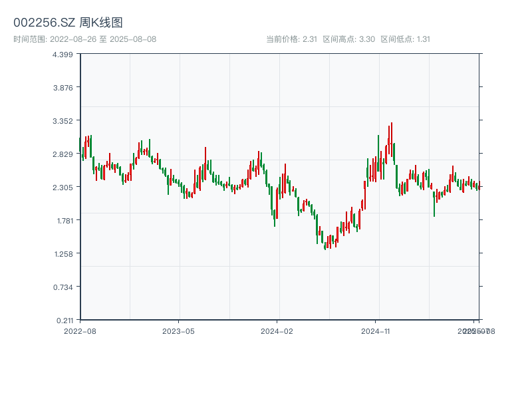
Task: Click the 2024-02 x-axis date label
Action: coord(277,331)
